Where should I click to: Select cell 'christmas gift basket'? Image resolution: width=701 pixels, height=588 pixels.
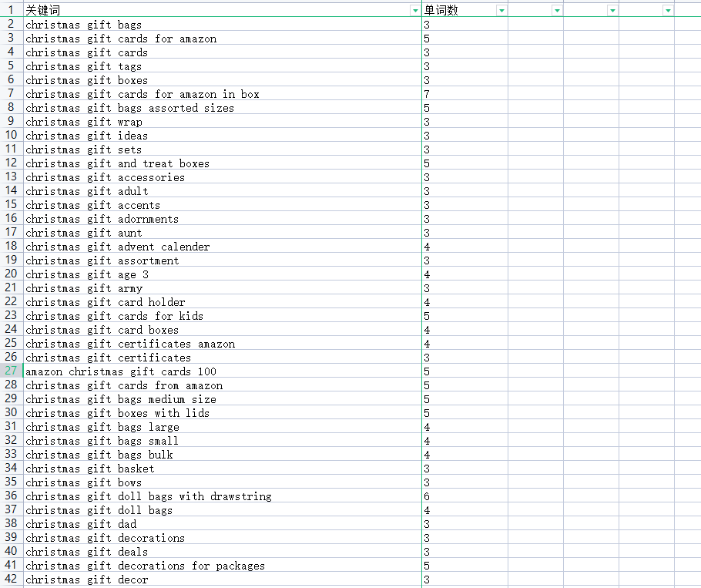click(x=222, y=468)
